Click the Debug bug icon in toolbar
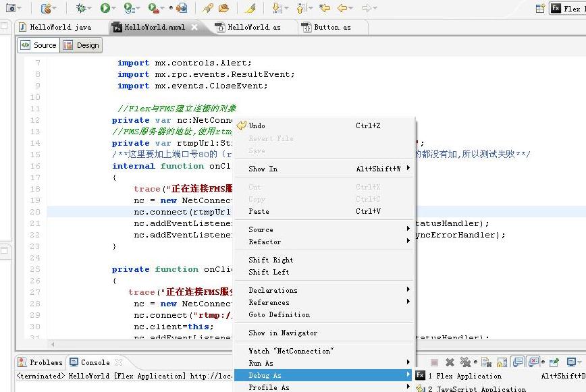 point(81,8)
